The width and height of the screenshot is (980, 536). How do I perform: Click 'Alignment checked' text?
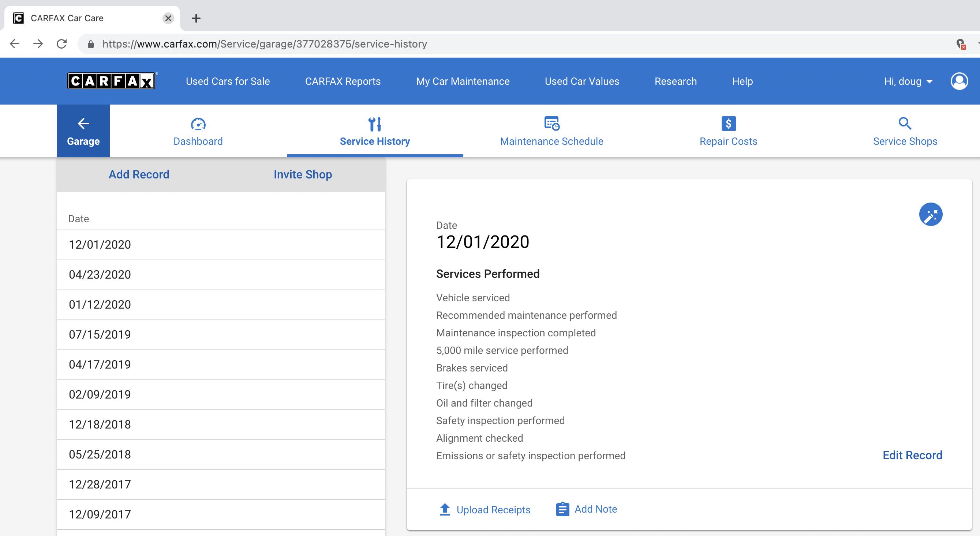coord(479,438)
